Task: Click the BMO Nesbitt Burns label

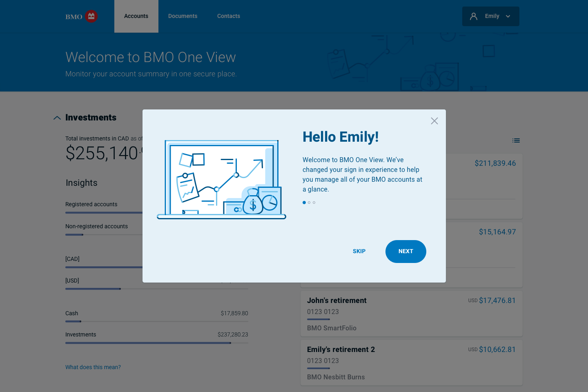Action: click(x=336, y=377)
